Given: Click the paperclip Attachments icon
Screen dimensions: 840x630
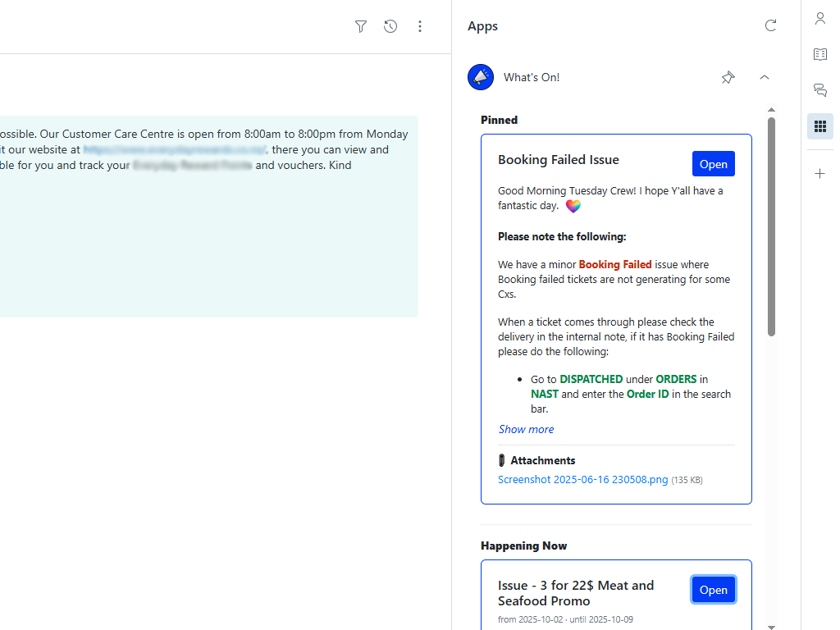Looking at the screenshot, I should 501,460.
